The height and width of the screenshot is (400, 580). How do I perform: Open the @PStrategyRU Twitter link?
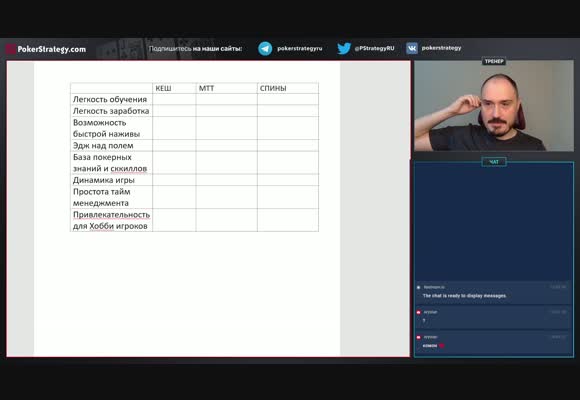pos(374,48)
